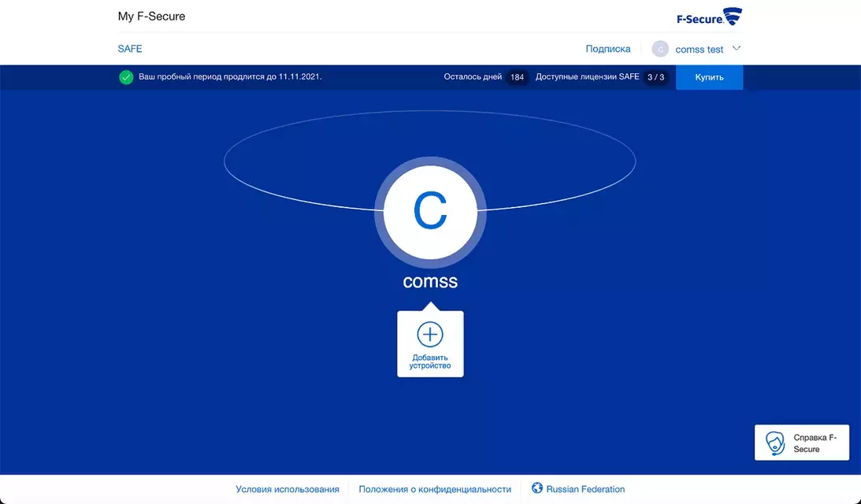Viewport: 861px width, 504px height.
Task: Click the My F-Secure title
Action: [x=151, y=17]
